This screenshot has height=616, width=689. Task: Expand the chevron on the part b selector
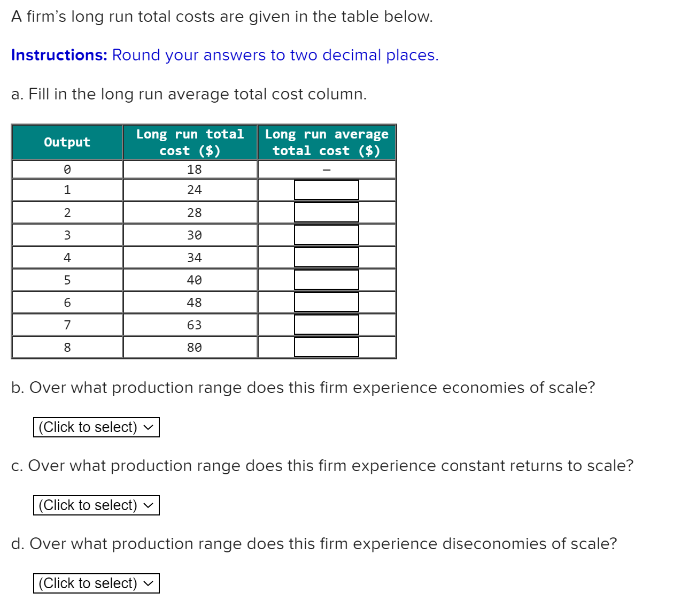point(148,426)
